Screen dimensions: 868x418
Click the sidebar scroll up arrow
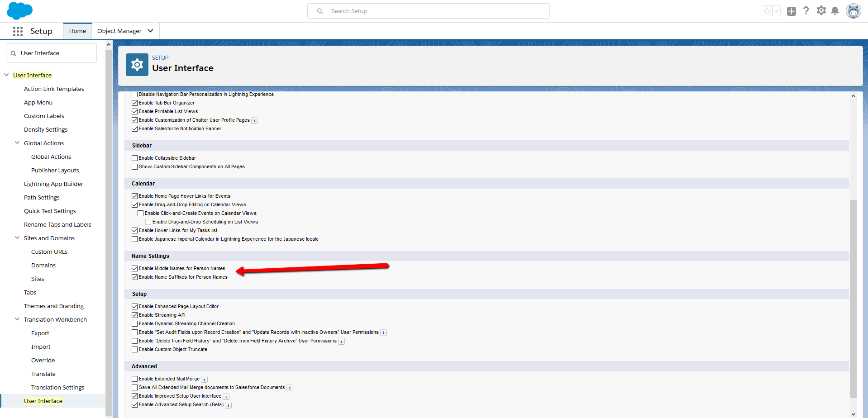click(109, 44)
